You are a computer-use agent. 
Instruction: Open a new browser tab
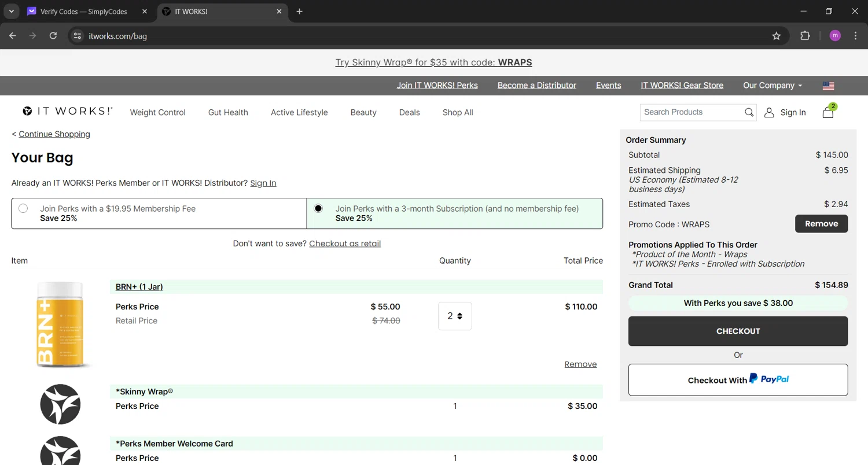click(x=299, y=12)
